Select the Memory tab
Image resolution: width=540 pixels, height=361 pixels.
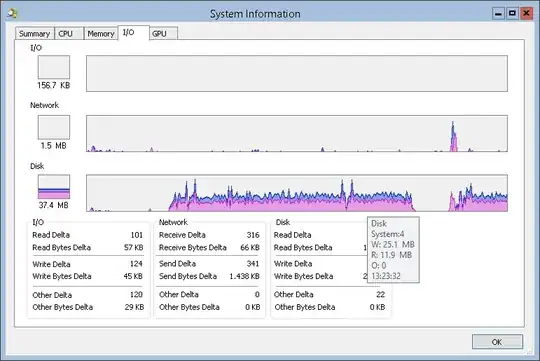pyautogui.click(x=101, y=33)
